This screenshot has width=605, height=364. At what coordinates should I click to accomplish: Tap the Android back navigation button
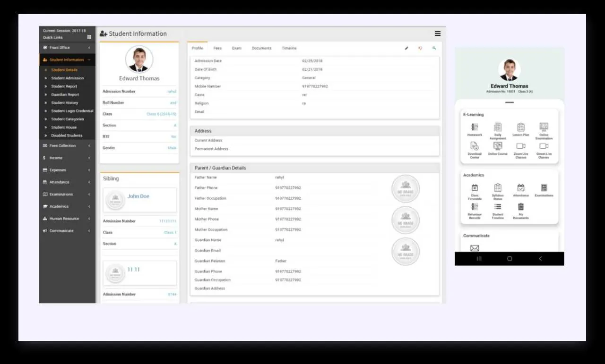coord(540,259)
